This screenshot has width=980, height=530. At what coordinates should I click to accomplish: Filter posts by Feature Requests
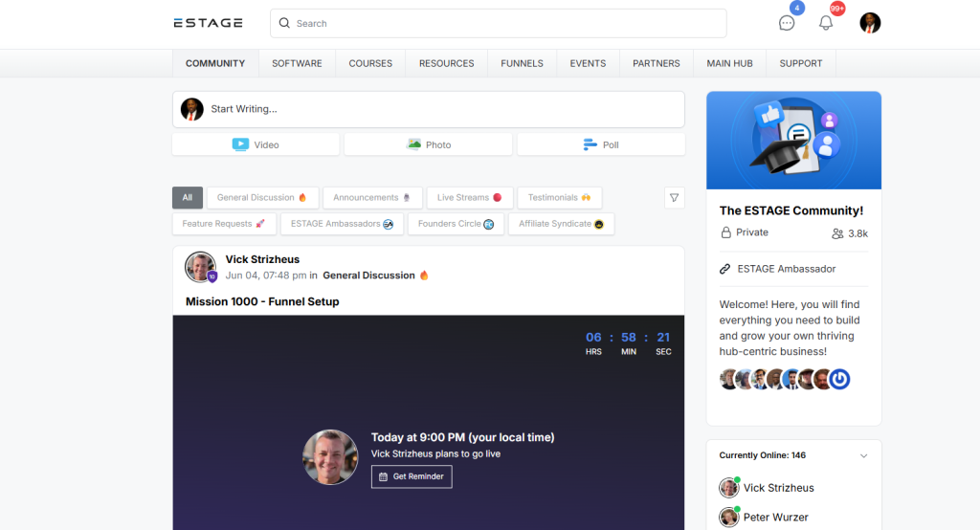[x=224, y=224]
